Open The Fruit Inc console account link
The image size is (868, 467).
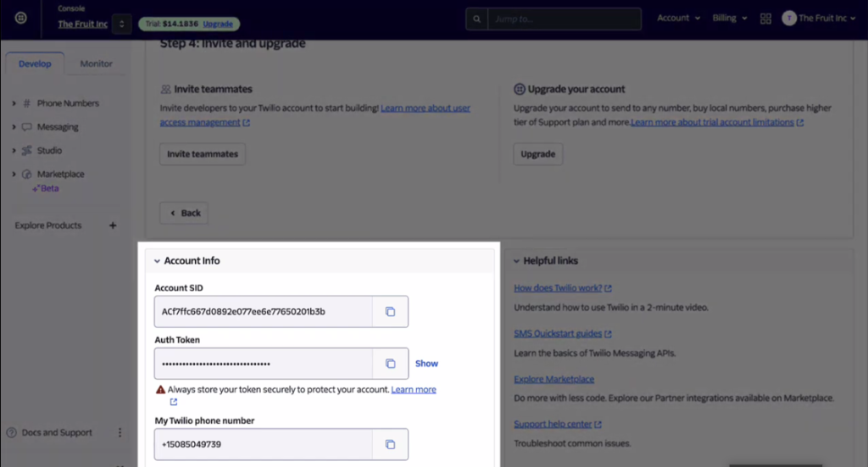tap(82, 24)
